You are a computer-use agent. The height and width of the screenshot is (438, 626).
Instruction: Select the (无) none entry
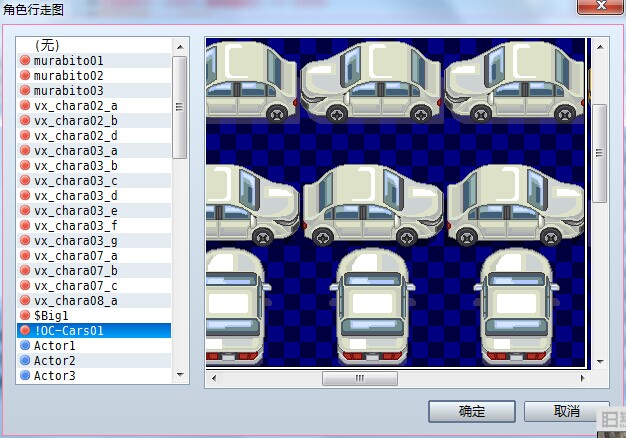pos(94,45)
